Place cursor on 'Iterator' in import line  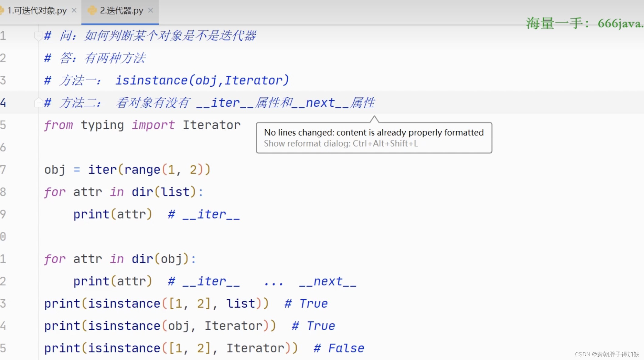pos(211,125)
